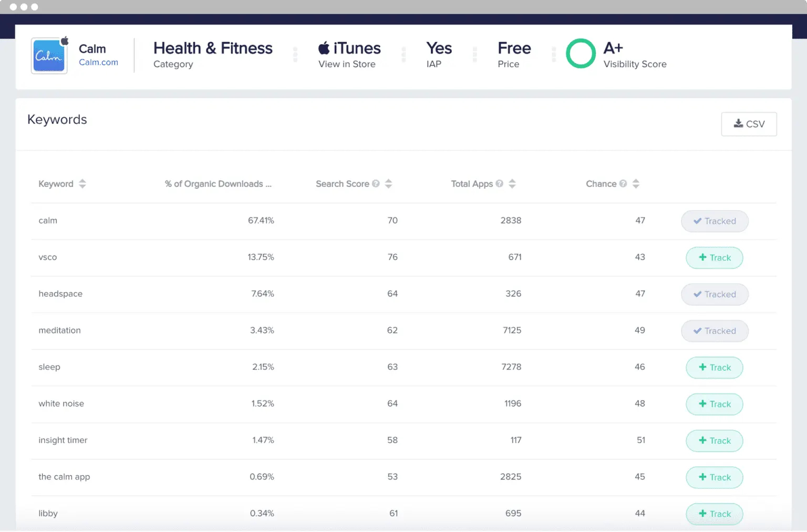This screenshot has height=532, width=807.
Task: Sort by Chance column arrows
Action: click(x=636, y=184)
